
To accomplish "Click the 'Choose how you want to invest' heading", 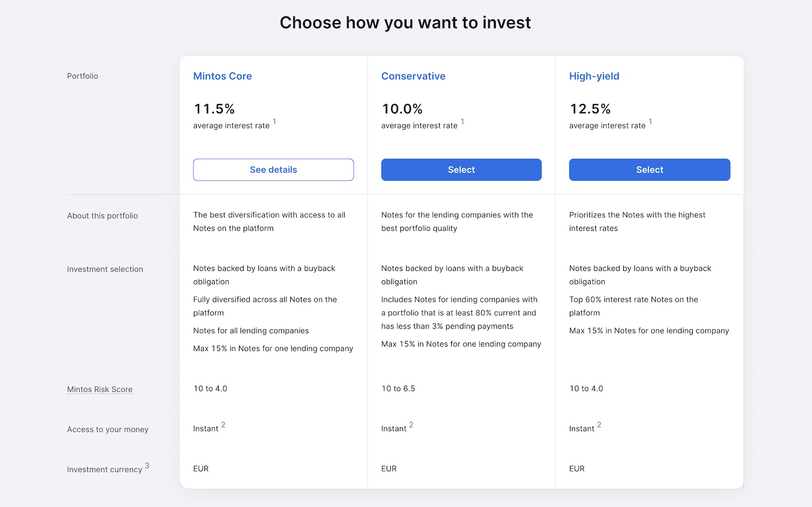I will 405,23.
